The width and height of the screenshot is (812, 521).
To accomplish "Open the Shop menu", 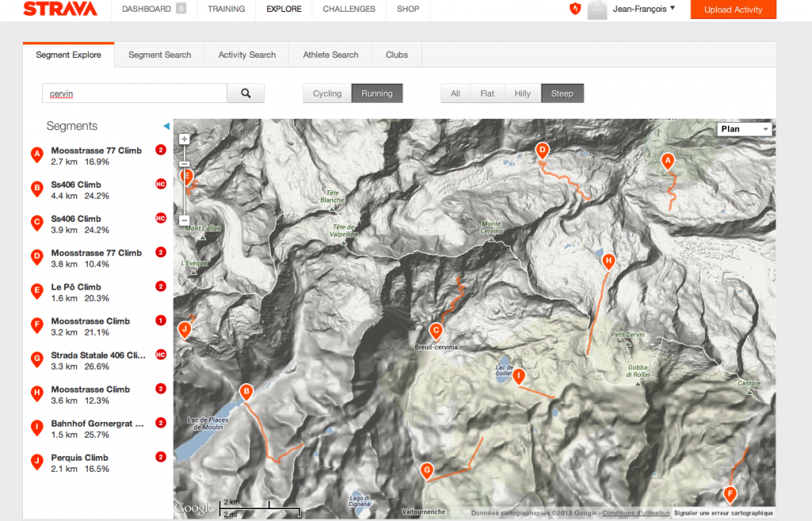I will point(408,9).
